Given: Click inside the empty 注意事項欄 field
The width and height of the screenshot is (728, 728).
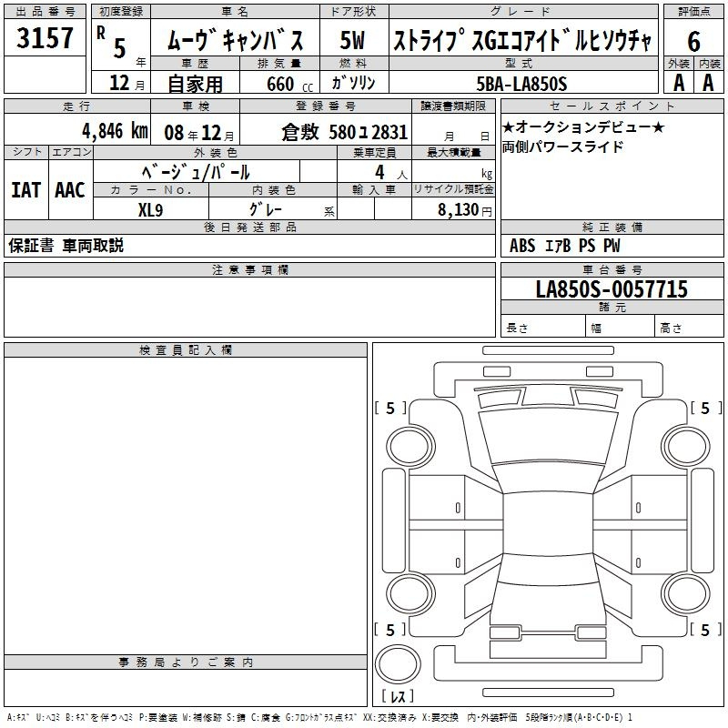Looking at the screenshot, I should pyautogui.click(x=249, y=308).
